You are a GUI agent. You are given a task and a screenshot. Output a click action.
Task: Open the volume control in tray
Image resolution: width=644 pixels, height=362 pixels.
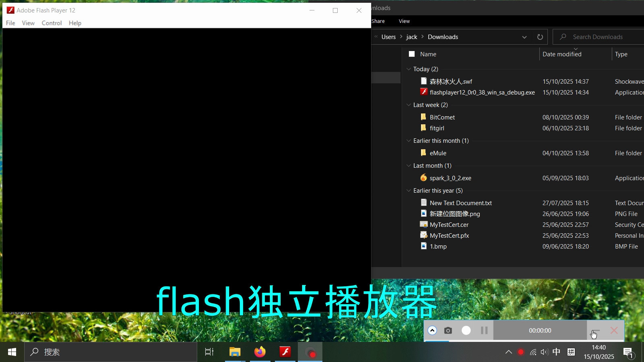(545, 352)
